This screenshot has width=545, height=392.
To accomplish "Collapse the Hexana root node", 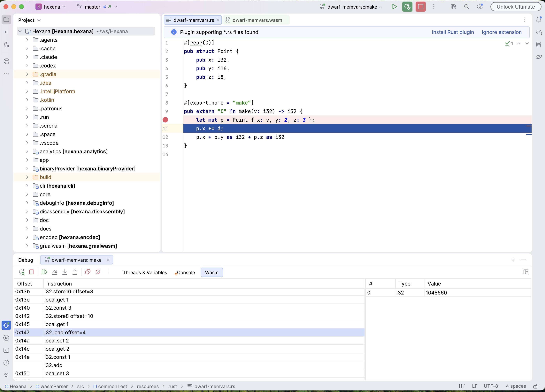I will click(20, 31).
